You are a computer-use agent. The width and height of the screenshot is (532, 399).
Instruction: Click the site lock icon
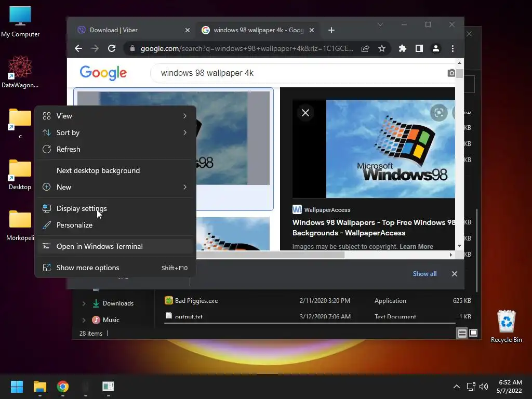[x=132, y=48]
